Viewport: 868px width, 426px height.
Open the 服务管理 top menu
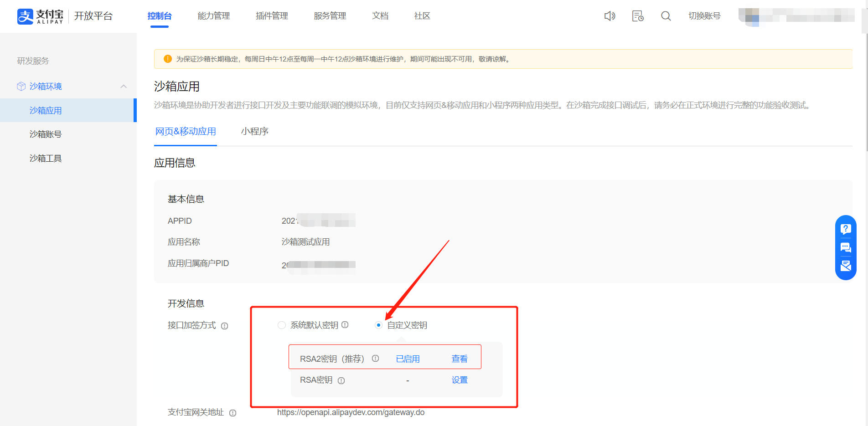(330, 16)
